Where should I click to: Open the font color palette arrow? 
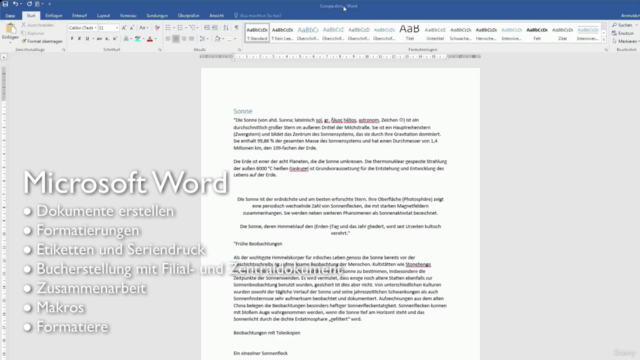(x=156, y=39)
